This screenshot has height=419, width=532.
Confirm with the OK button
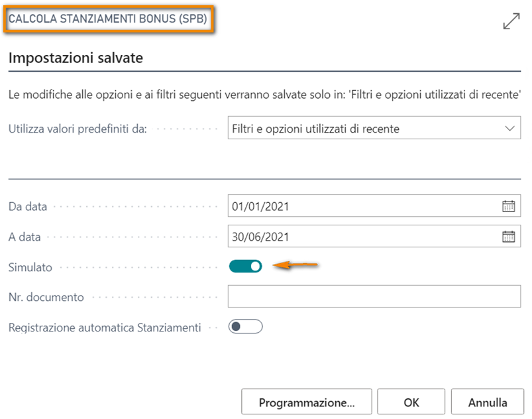411,402
